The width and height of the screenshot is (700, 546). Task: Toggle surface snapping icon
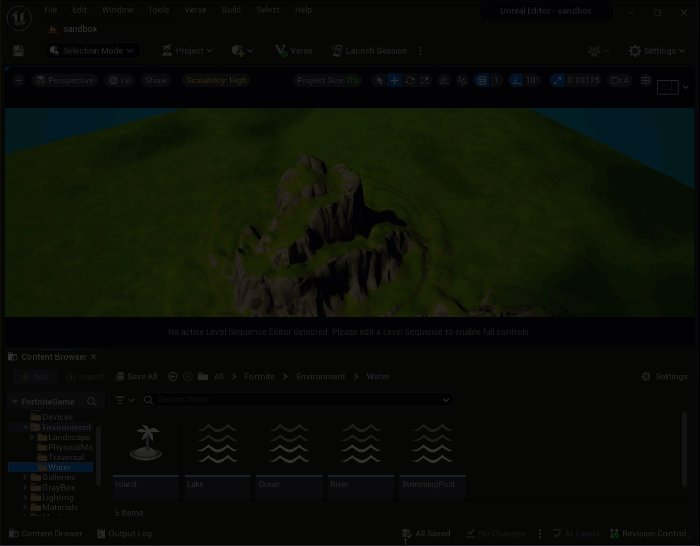click(x=462, y=80)
